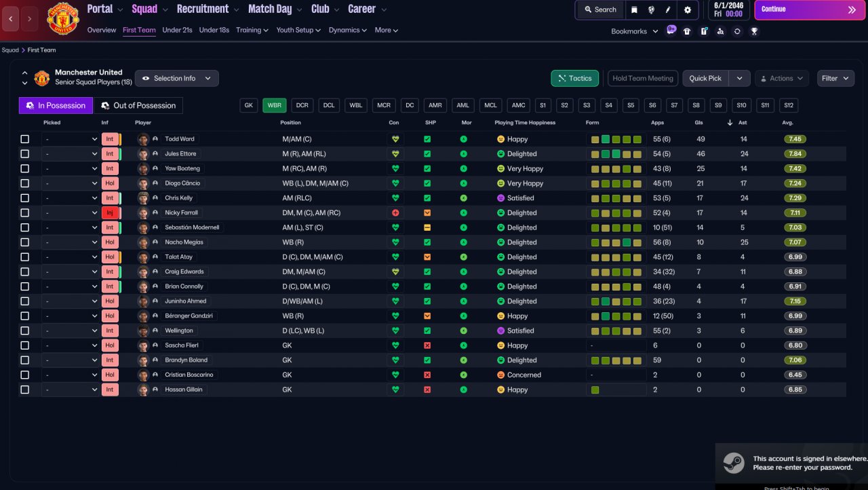Click the pencil edit icon
The height and width of the screenshot is (490, 868).
[x=668, y=10]
